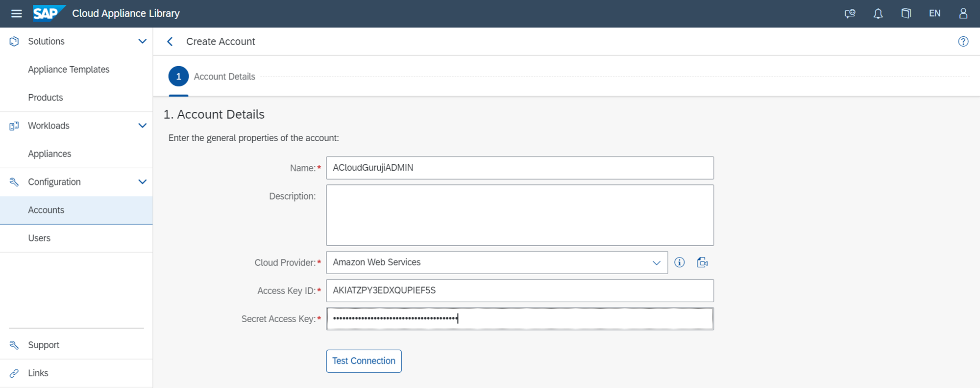Collapse the Solutions section
Viewport: 980px width, 388px height.
click(x=142, y=42)
